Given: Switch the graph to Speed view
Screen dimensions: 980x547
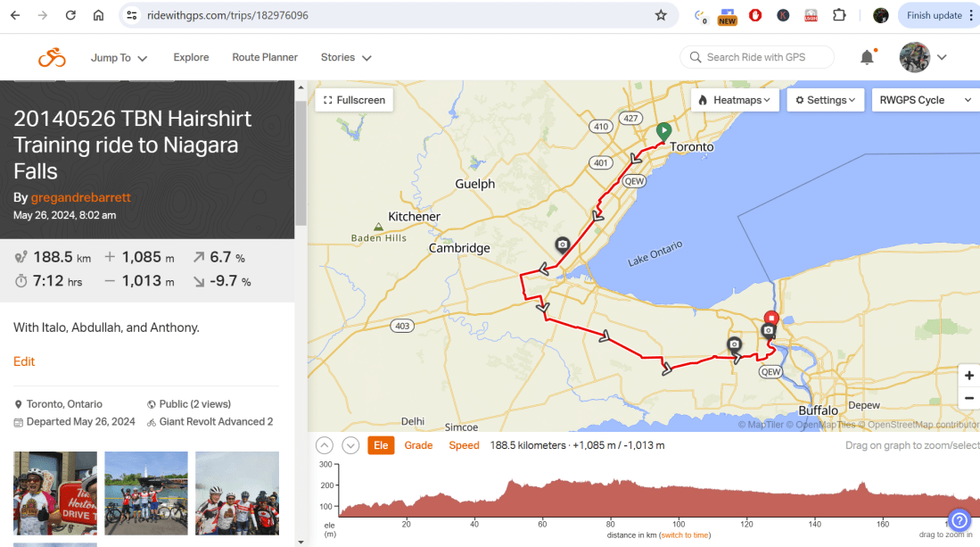Looking at the screenshot, I should [x=464, y=445].
